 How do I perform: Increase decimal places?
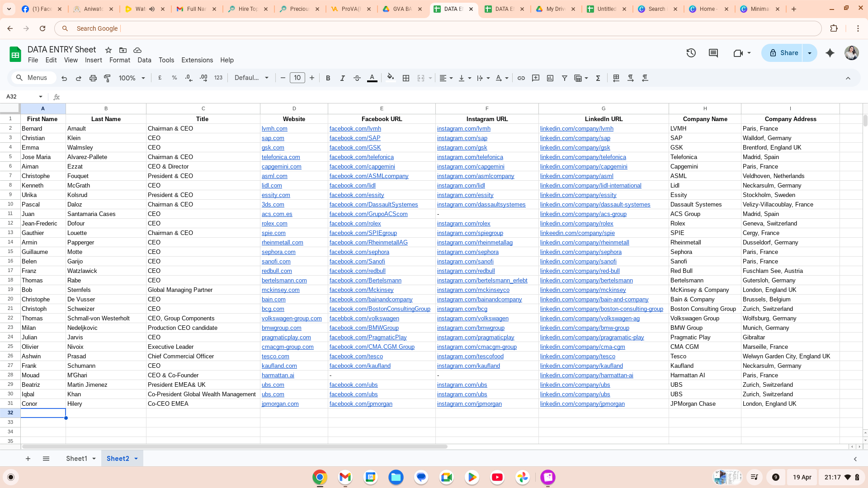point(203,78)
